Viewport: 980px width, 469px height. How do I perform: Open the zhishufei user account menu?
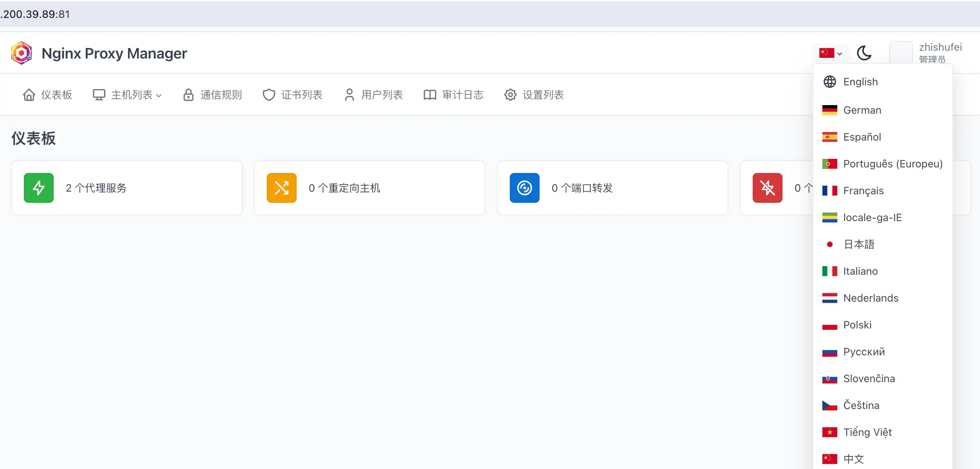925,53
